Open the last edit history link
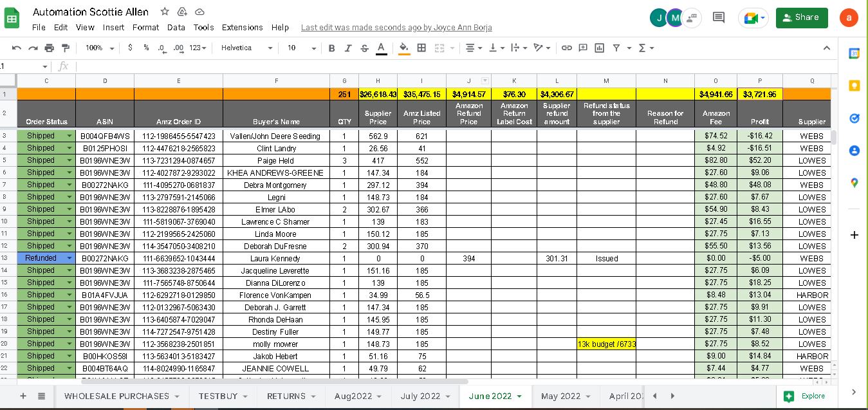Image resolution: width=868 pixels, height=410 pixels. coord(396,28)
